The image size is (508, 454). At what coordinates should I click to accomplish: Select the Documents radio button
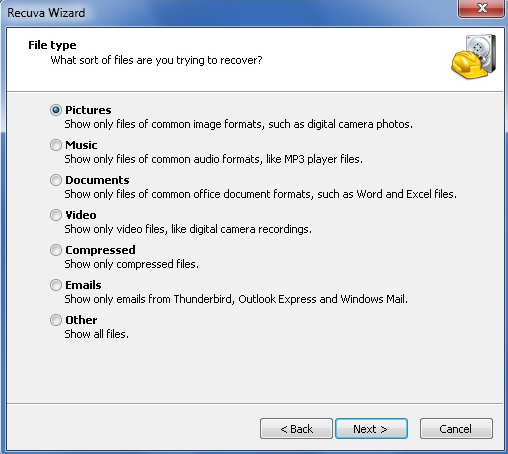[56, 180]
